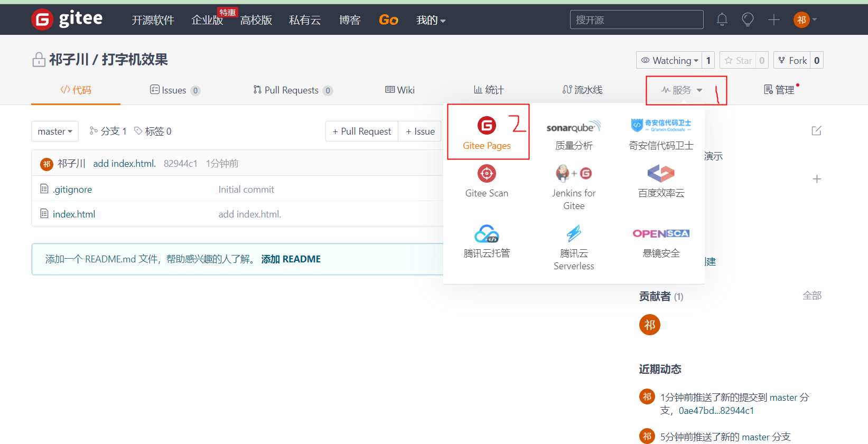Image resolution: width=868 pixels, height=444 pixels.
Task: Click the commit author avatar
Action: click(x=46, y=164)
